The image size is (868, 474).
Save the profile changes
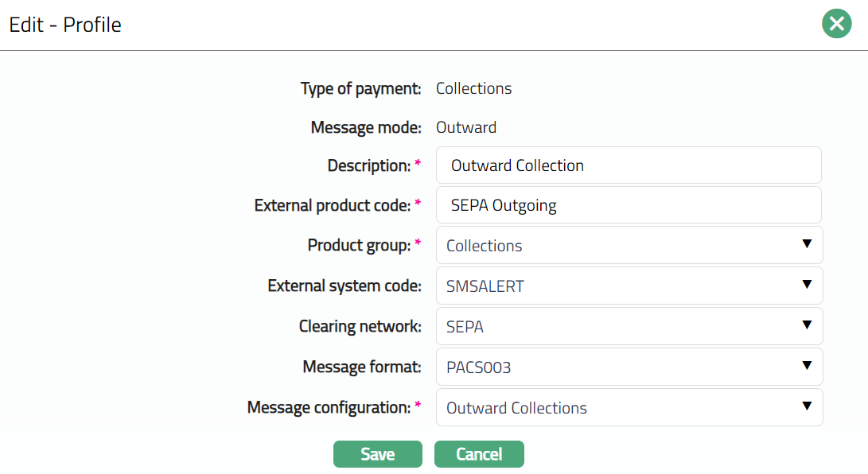point(377,454)
